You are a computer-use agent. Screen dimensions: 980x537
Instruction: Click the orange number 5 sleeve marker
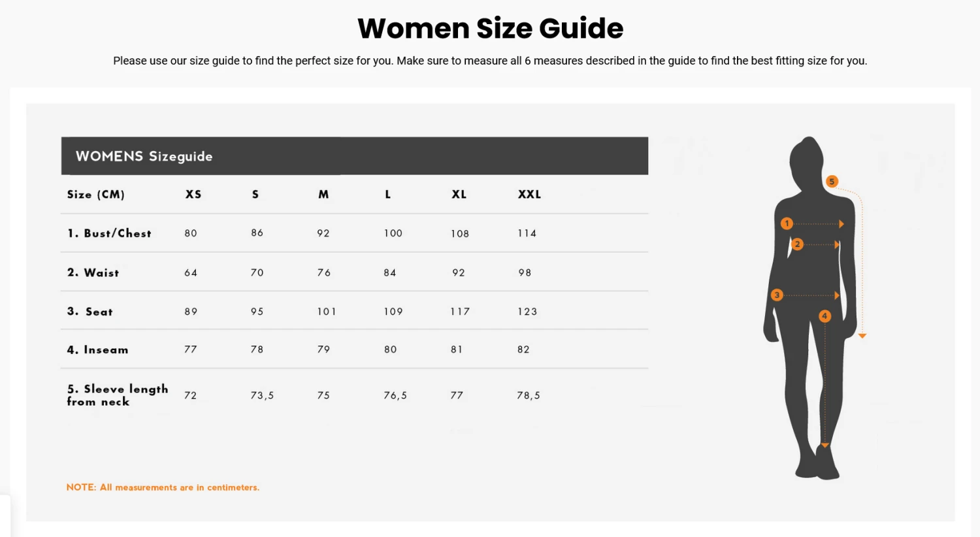coord(832,181)
